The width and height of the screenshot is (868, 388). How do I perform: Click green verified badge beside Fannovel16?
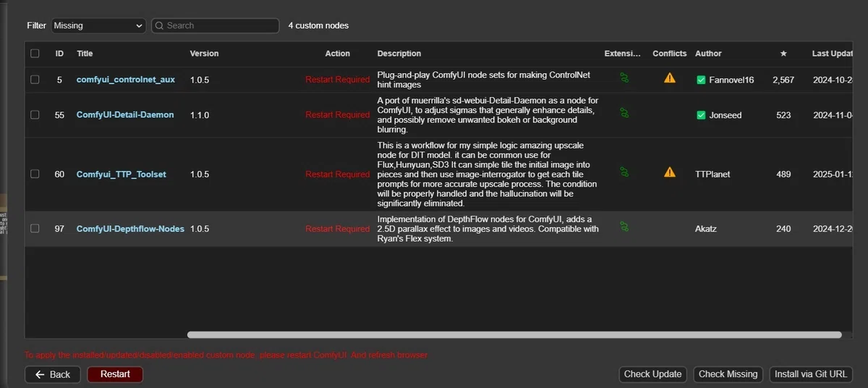click(x=701, y=80)
